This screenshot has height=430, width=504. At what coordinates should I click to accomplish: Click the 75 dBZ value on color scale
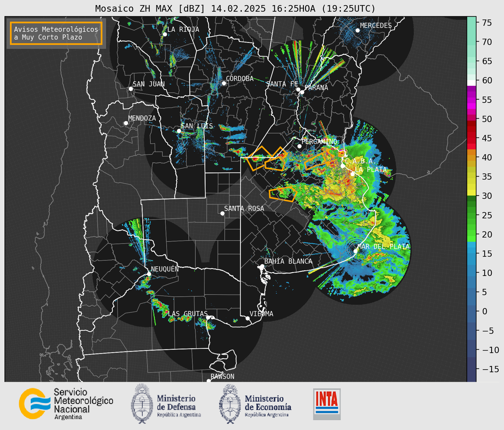pyautogui.click(x=487, y=23)
